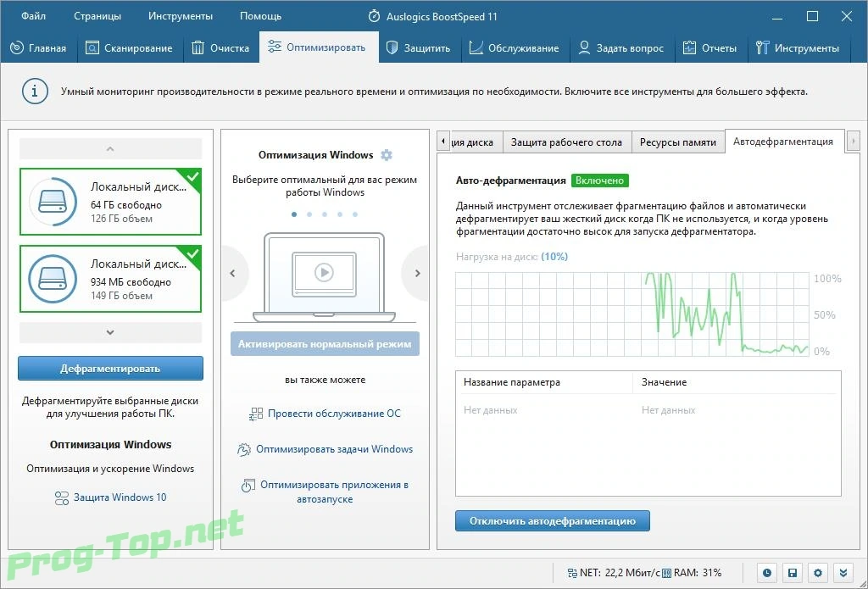Open the Инструменты tab with wrench icon
Image resolution: width=868 pixels, height=589 pixels.
[797, 48]
